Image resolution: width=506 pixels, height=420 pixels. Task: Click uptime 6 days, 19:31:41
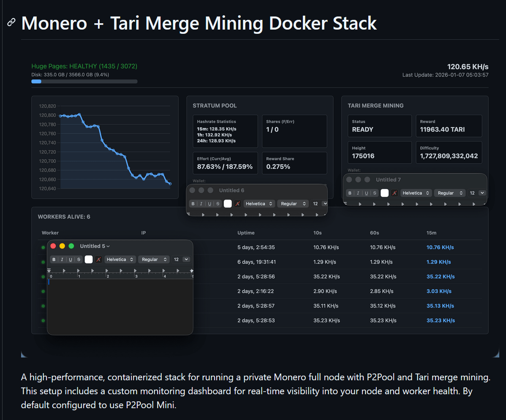[x=256, y=262]
